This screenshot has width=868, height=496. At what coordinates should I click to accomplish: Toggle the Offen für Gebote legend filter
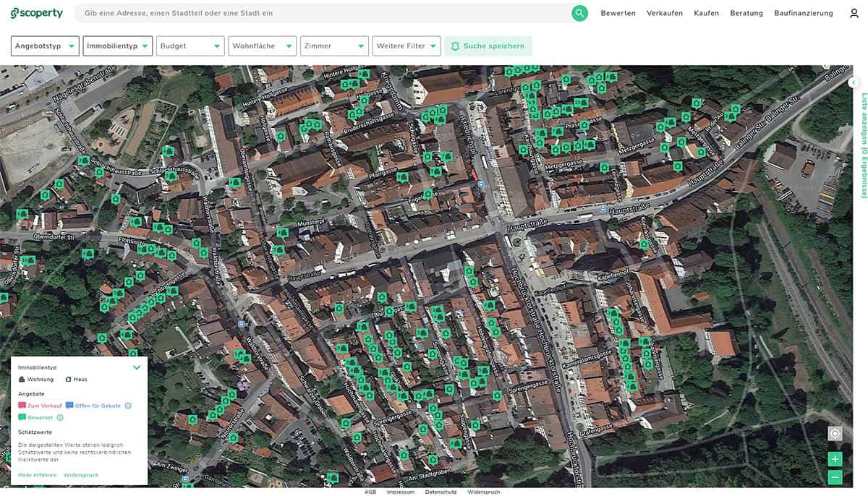pyautogui.click(x=93, y=406)
